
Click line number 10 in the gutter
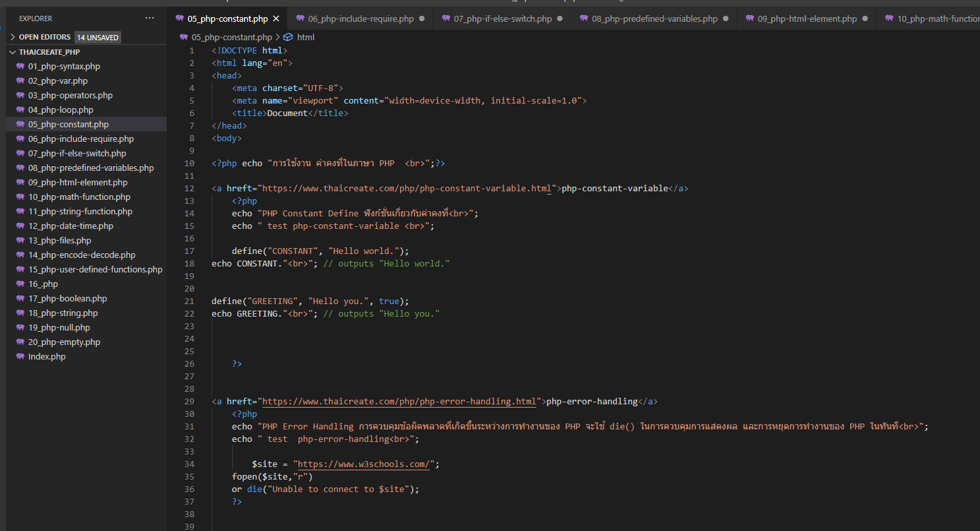pyautogui.click(x=189, y=163)
